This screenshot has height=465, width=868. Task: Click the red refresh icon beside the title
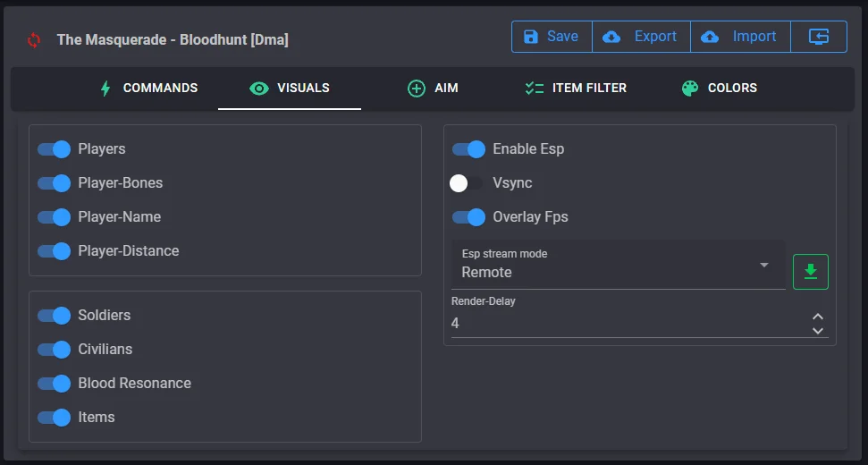pos(34,39)
